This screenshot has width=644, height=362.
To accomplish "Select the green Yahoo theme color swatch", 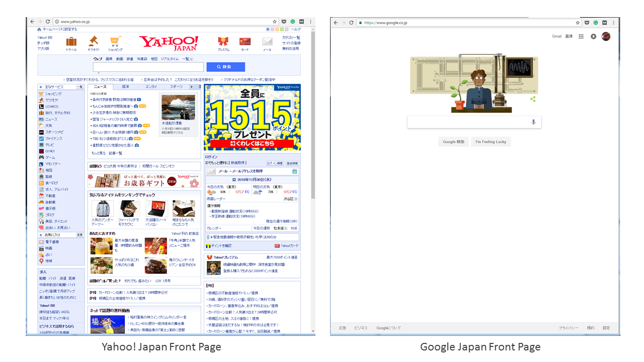I will (x=282, y=30).
